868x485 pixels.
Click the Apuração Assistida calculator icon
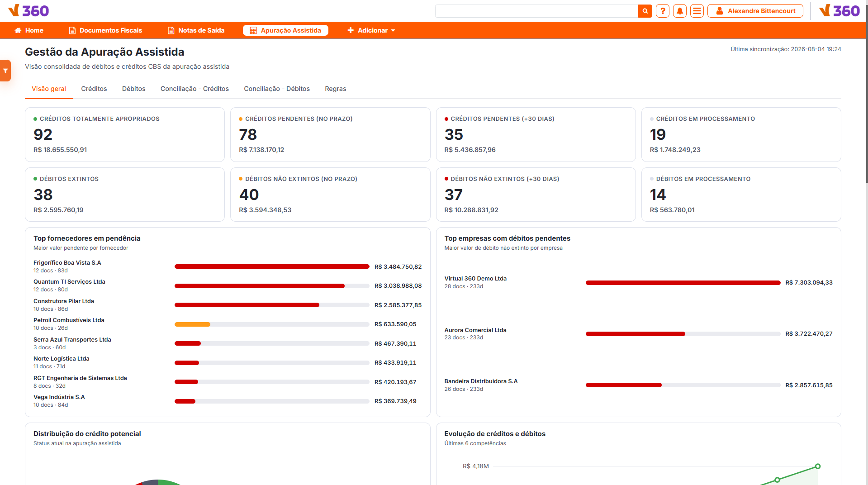(x=253, y=30)
